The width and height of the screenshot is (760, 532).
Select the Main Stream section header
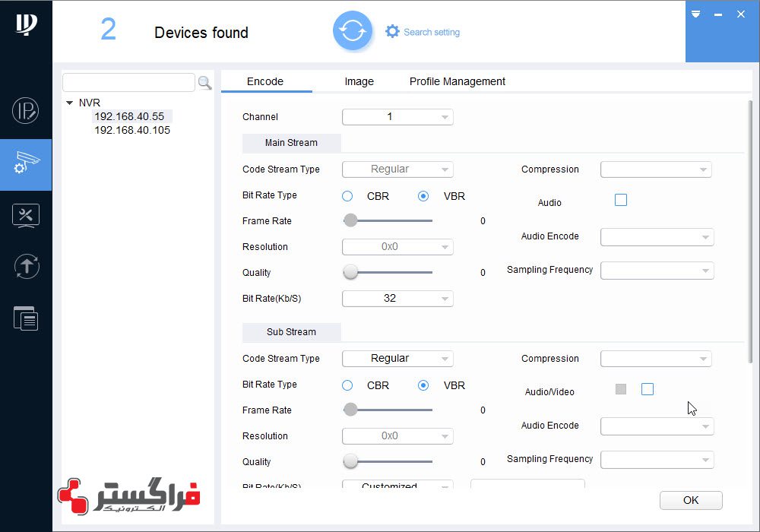coord(291,143)
